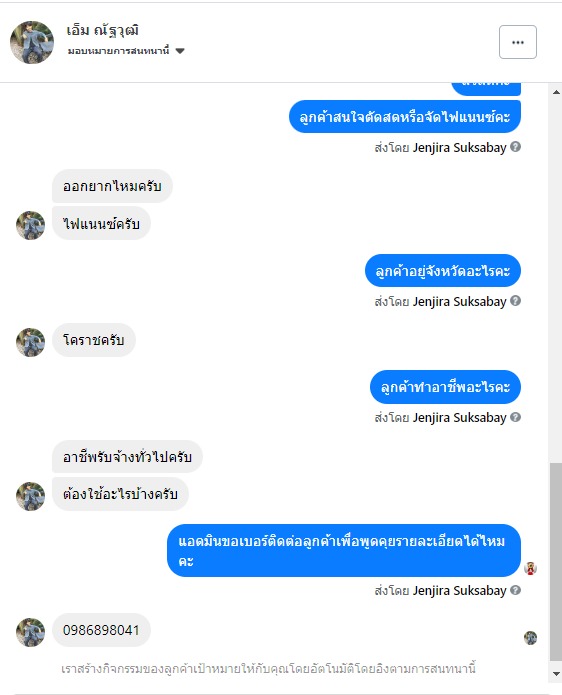
Task: Click avatar beside ไฟแนนซ์ครับ message
Action: point(31,225)
